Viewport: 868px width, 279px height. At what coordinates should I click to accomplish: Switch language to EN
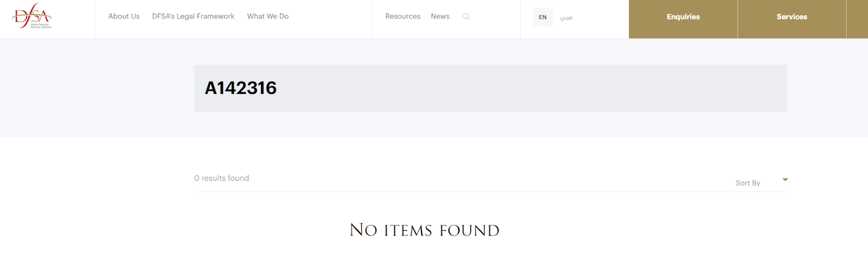click(542, 17)
